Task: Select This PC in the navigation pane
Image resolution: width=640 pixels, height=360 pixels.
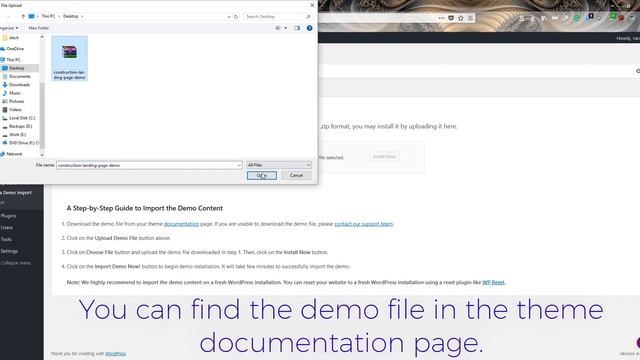Action: [x=13, y=60]
